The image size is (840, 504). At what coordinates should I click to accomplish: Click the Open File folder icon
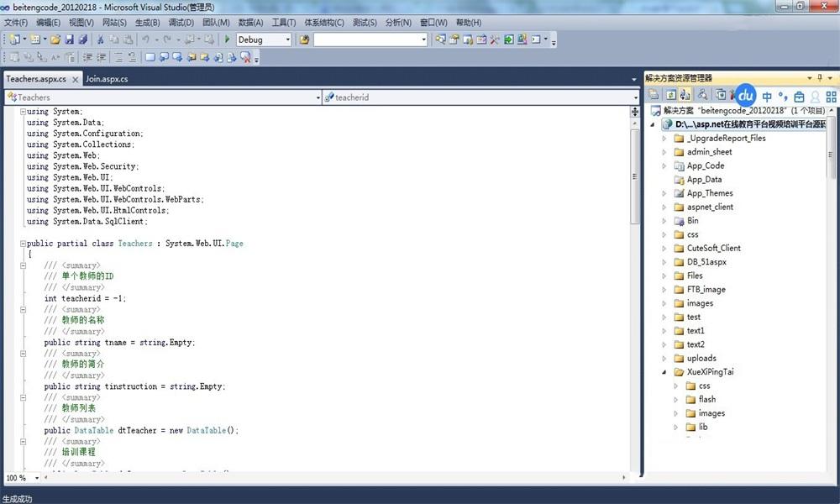(x=55, y=39)
